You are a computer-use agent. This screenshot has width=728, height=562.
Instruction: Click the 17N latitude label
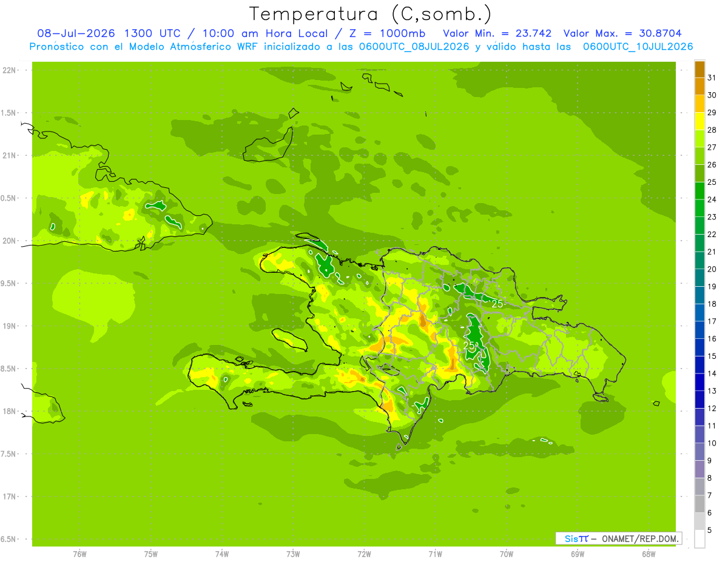10,497
